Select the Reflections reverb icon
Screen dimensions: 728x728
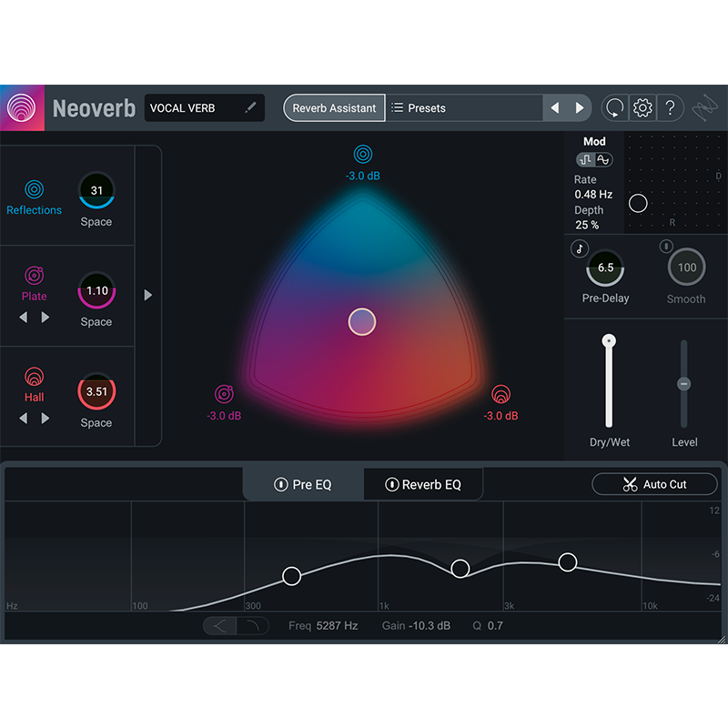(x=34, y=189)
